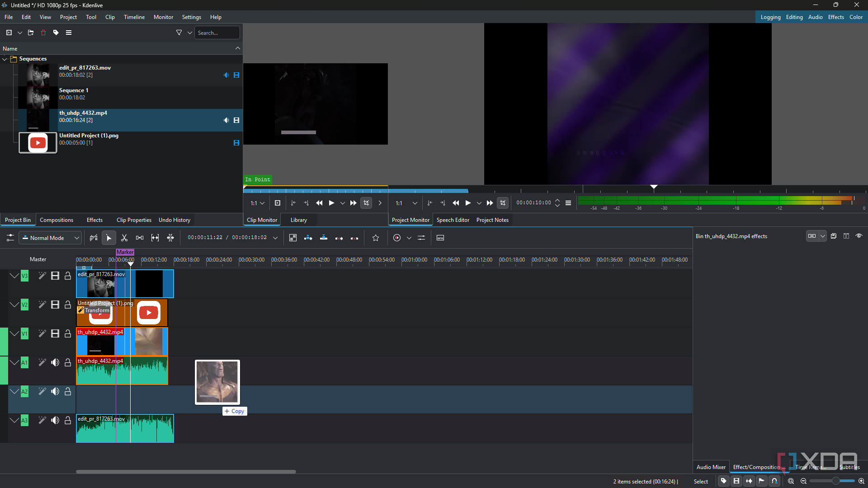Viewport: 868px width, 488px height.
Task: Select the Spacer tool
Action: (140, 238)
